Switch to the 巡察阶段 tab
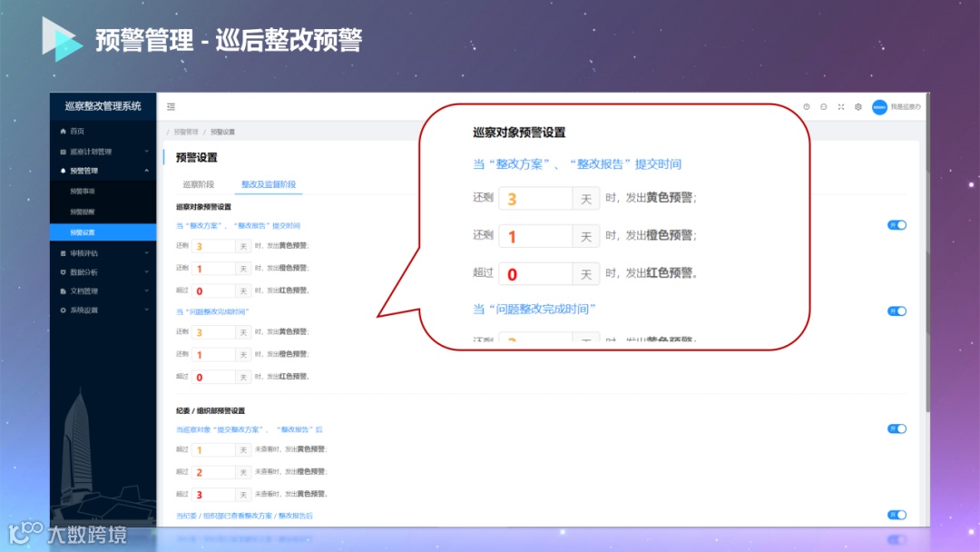Screen dimensions: 980x552 pyautogui.click(x=198, y=184)
